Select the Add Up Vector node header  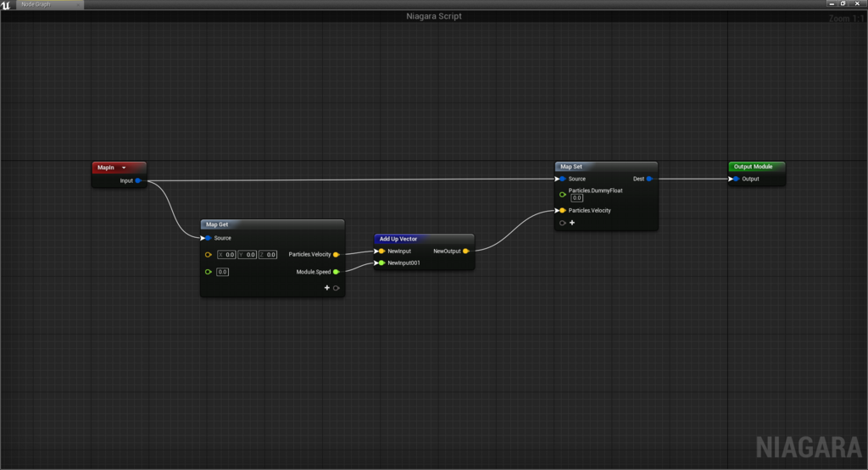tap(424, 239)
